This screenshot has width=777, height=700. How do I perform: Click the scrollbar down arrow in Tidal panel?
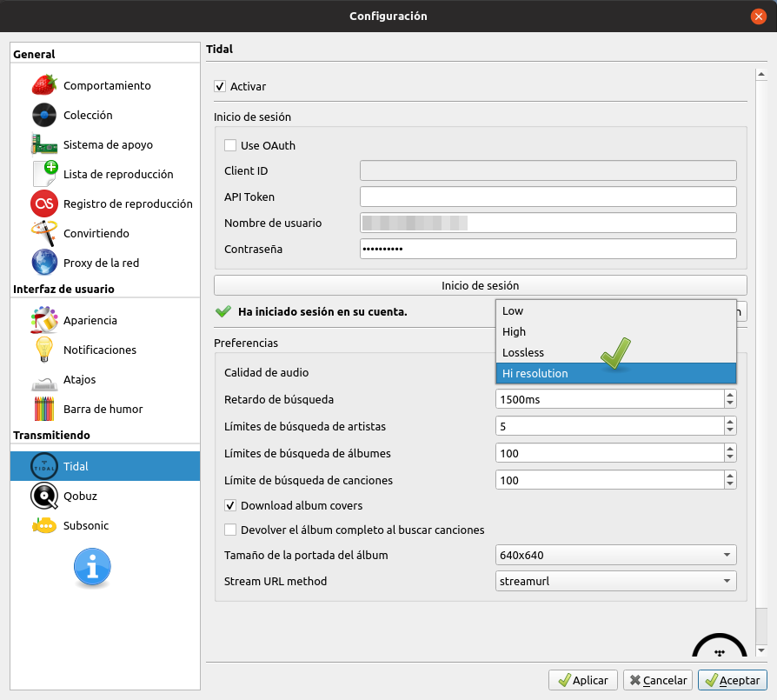tap(761, 650)
